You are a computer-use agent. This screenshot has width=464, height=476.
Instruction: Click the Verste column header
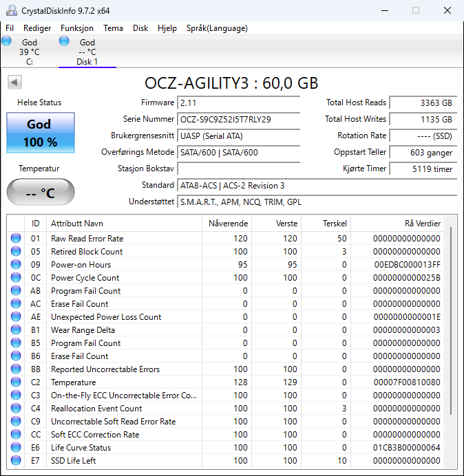coord(276,224)
